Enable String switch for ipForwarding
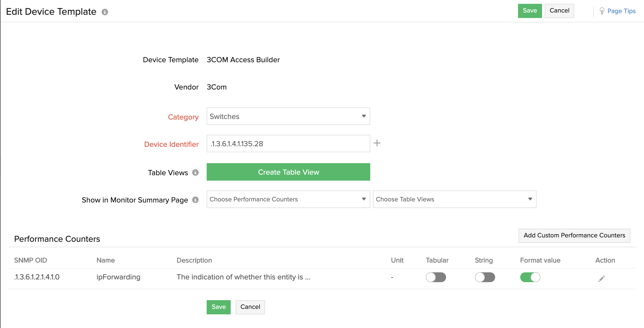This screenshot has width=644, height=328. 485,277
